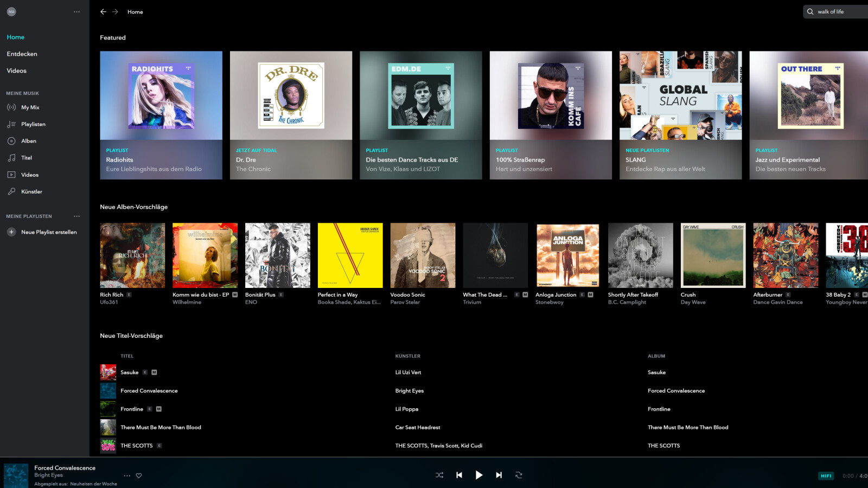Toggle shuffle playback mode

coord(439,475)
